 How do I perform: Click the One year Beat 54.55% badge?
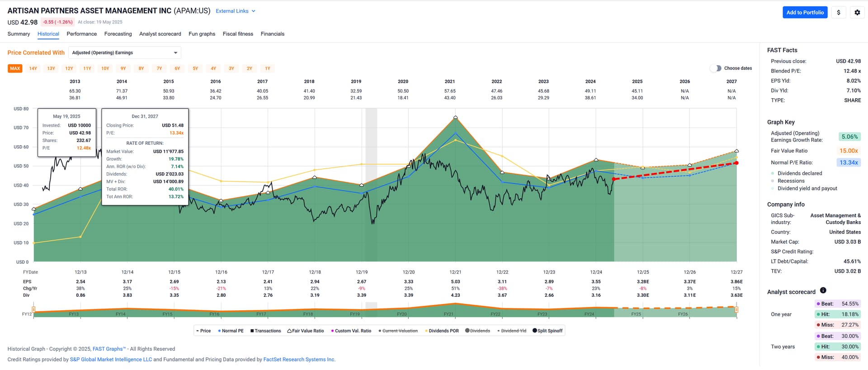pos(838,304)
